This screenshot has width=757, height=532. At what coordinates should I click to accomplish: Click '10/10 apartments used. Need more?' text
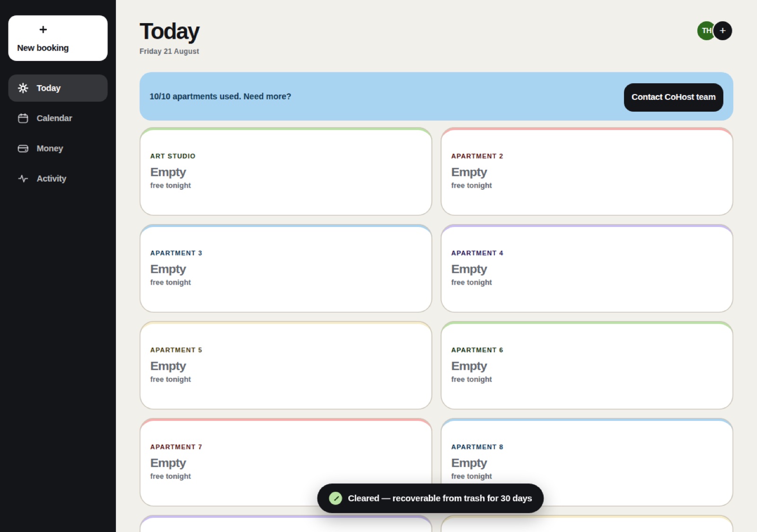tap(220, 96)
